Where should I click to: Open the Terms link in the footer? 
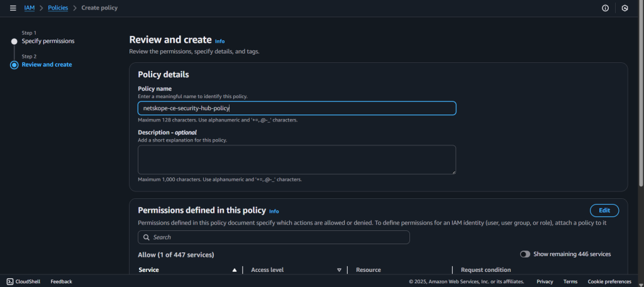click(570, 282)
